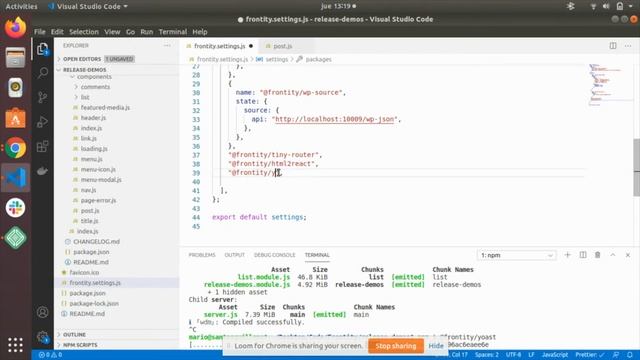The image size is (640, 360).
Task: Open the Selection menu
Action: (x=84, y=32)
